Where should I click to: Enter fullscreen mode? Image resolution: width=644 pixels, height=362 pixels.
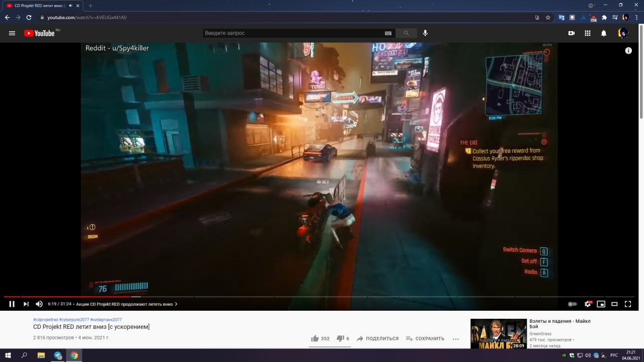(x=628, y=304)
